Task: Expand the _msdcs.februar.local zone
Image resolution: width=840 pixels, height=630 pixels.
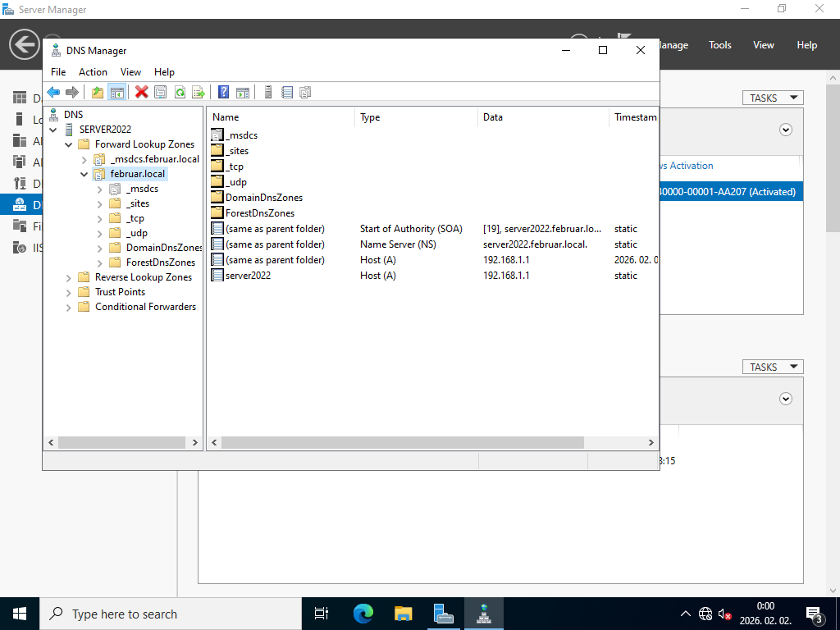Action: click(84, 159)
